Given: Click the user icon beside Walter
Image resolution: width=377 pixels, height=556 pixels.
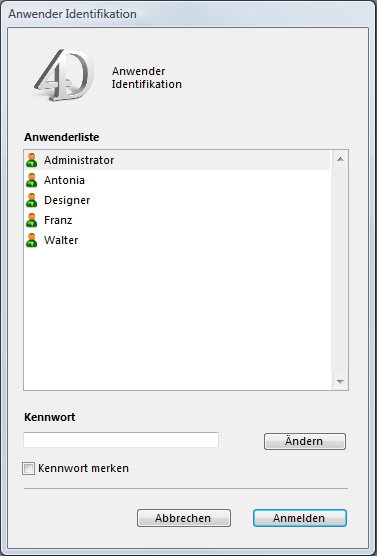Looking at the screenshot, I should click(32, 240).
